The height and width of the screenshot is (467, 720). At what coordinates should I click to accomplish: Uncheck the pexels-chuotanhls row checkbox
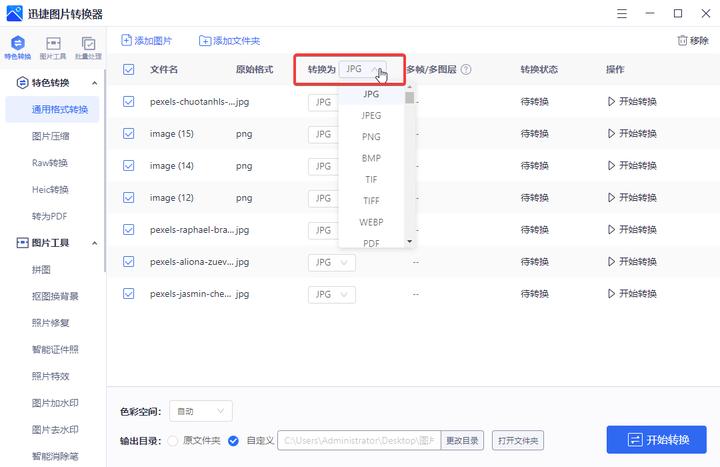tap(129, 101)
